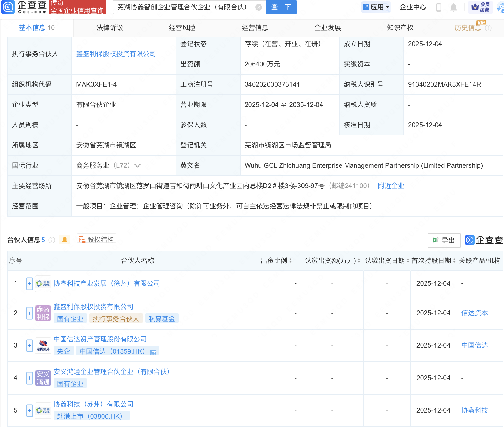The width and height of the screenshot is (504, 427).
Task: Click the company name search input field
Action: [183, 7]
